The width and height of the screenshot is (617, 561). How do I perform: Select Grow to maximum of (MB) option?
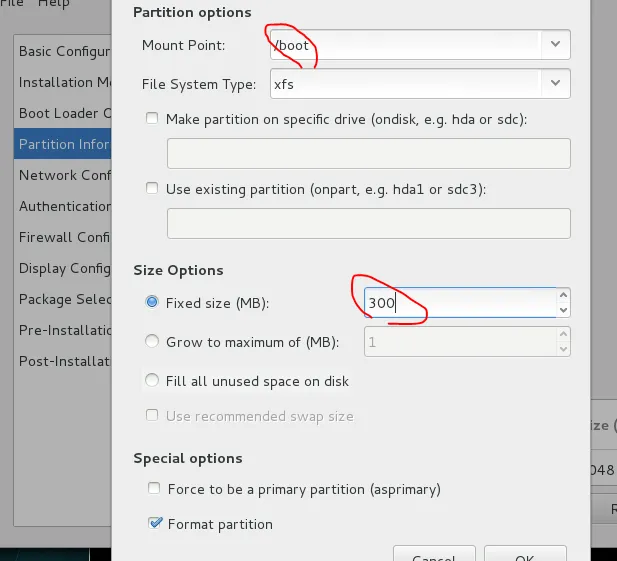click(x=152, y=342)
